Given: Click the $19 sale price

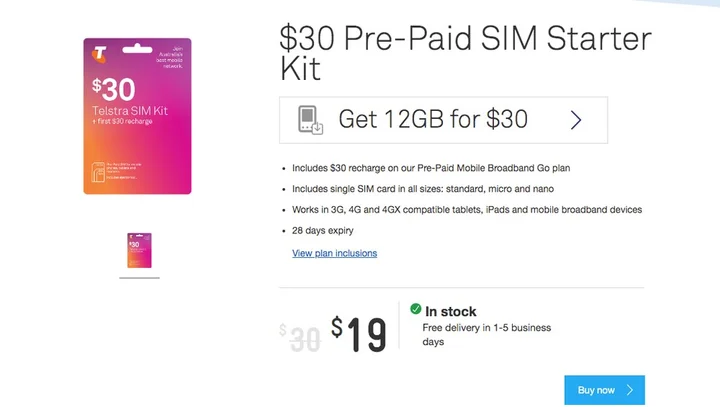Looking at the screenshot, I should pos(359,334).
